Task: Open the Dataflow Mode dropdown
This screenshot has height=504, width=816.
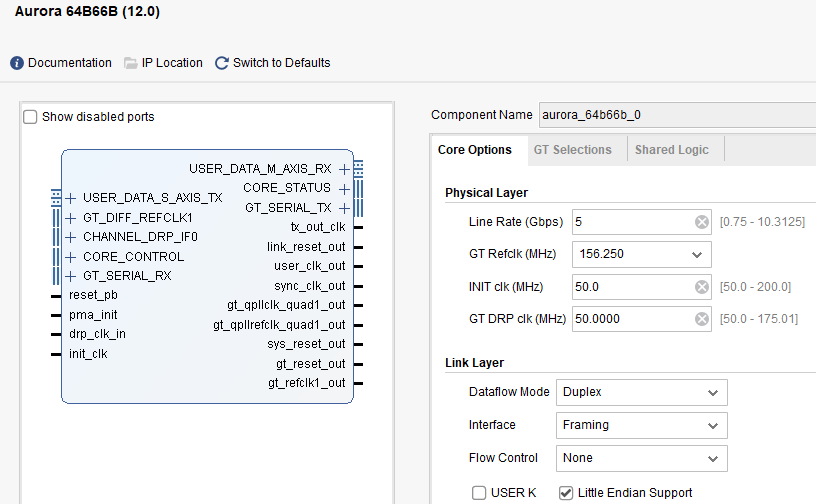Action: [641, 392]
